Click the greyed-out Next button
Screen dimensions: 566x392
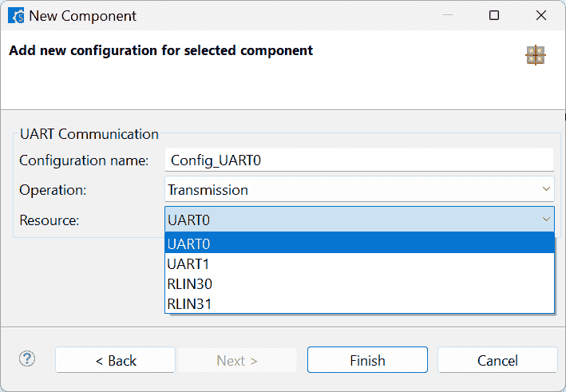point(236,361)
